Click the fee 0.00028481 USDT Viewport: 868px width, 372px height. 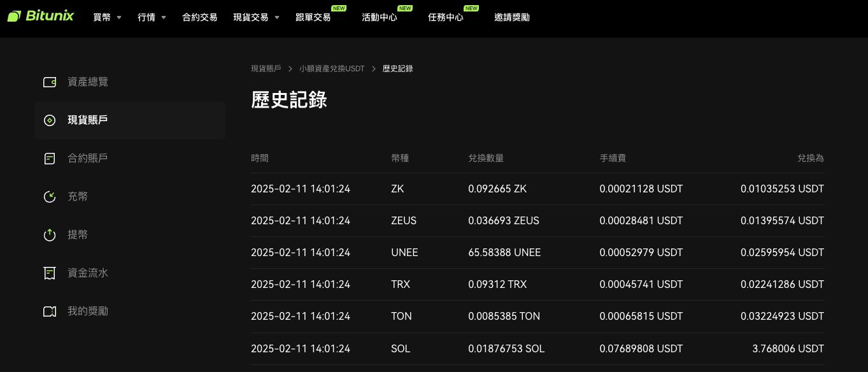[x=641, y=221]
